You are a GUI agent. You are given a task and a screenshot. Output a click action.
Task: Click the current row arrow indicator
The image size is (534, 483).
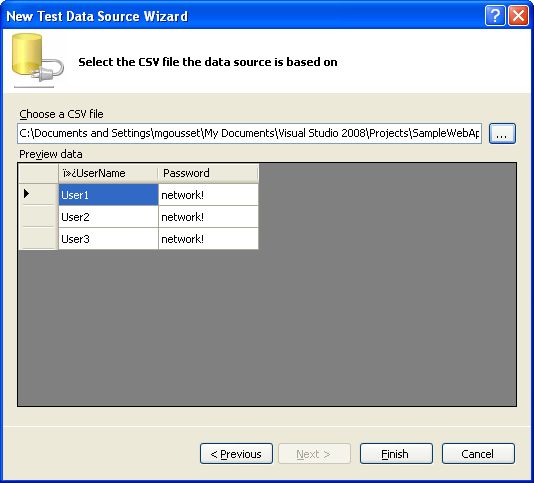27,194
